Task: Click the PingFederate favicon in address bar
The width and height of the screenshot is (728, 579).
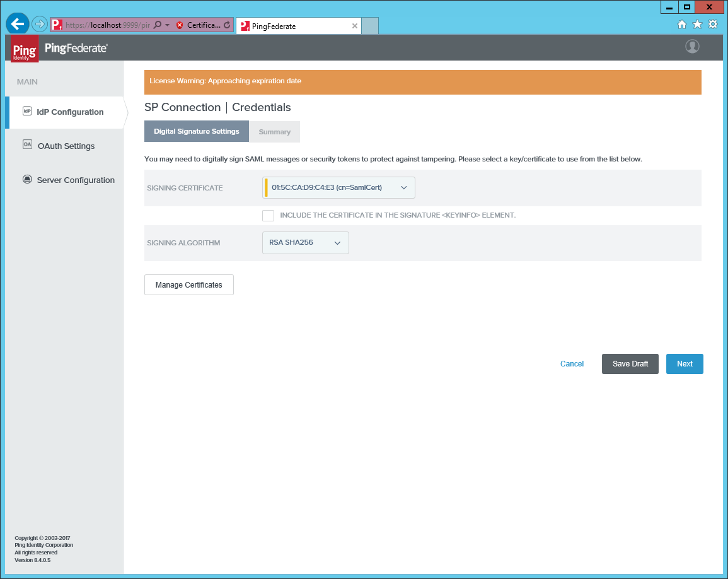Action: pyautogui.click(x=57, y=25)
